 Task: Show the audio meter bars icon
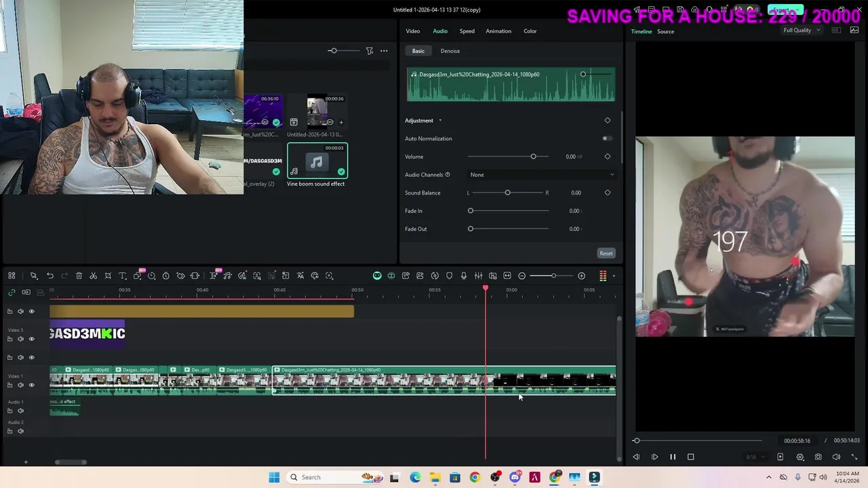click(x=603, y=276)
